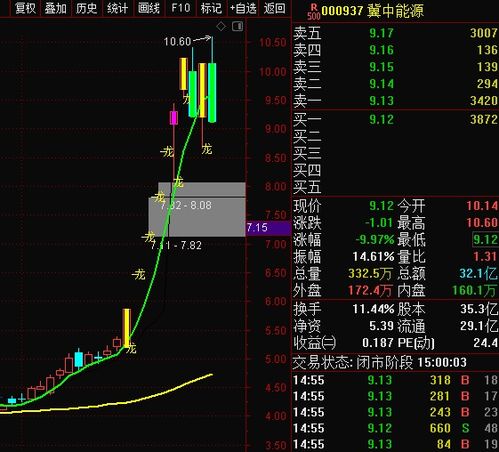Open the 叠加 overlay option

click(x=55, y=8)
